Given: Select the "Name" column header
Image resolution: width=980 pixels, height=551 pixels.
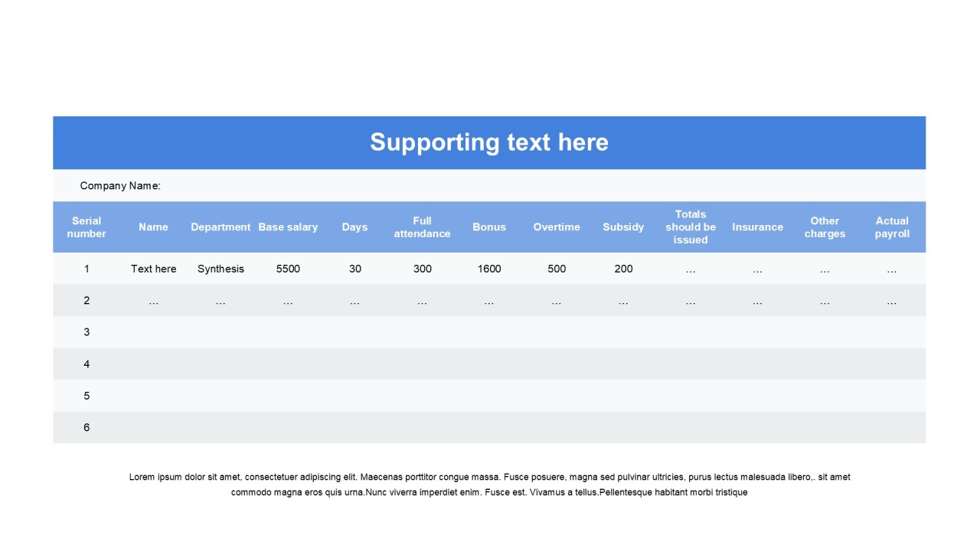Looking at the screenshot, I should [x=153, y=227].
